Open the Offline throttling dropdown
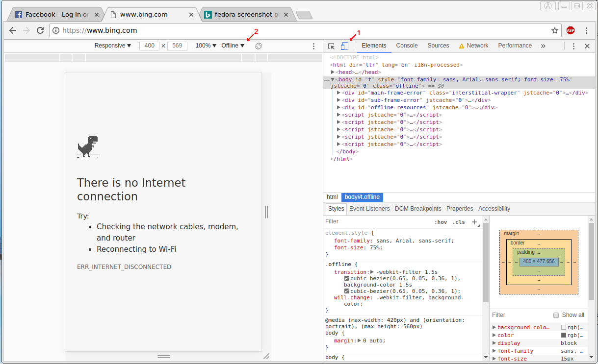Viewport: 598px width, 364px height. [233, 46]
